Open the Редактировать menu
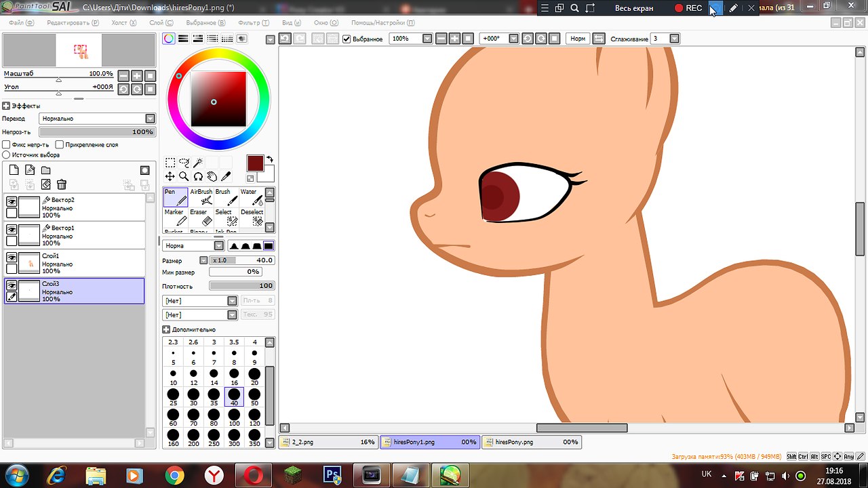This screenshot has width=868, height=488. click(73, 22)
